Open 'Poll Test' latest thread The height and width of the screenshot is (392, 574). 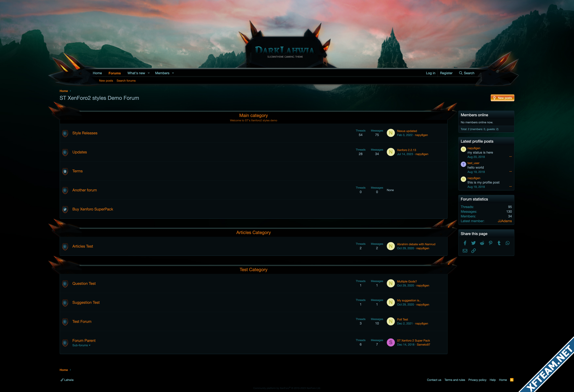click(x=402, y=320)
